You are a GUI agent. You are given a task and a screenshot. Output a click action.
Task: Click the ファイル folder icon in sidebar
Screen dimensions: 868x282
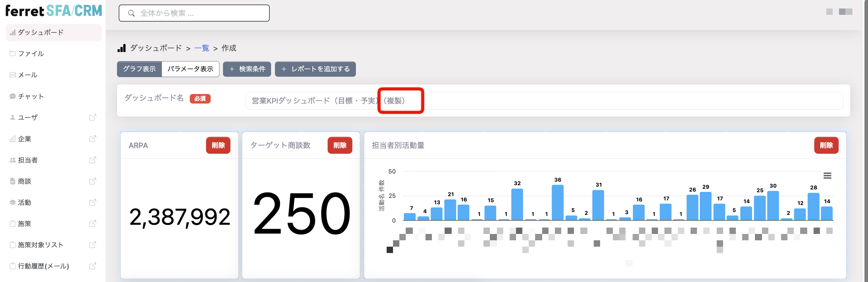tap(13, 53)
